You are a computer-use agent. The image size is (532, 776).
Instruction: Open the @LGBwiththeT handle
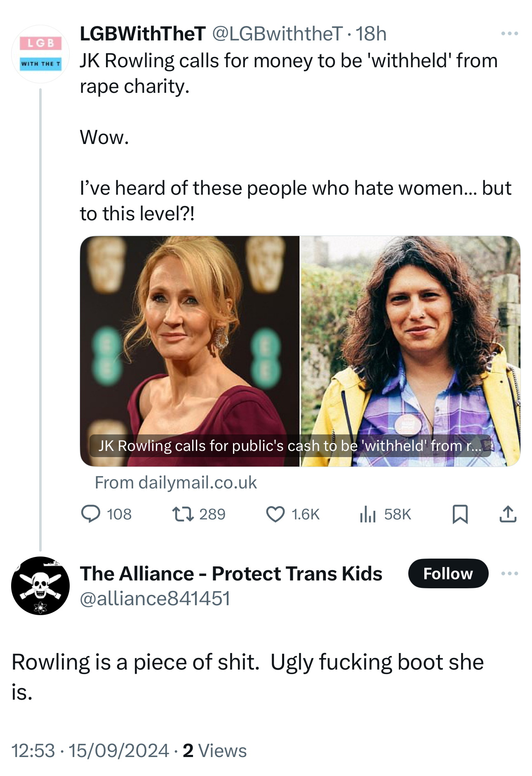(x=277, y=34)
